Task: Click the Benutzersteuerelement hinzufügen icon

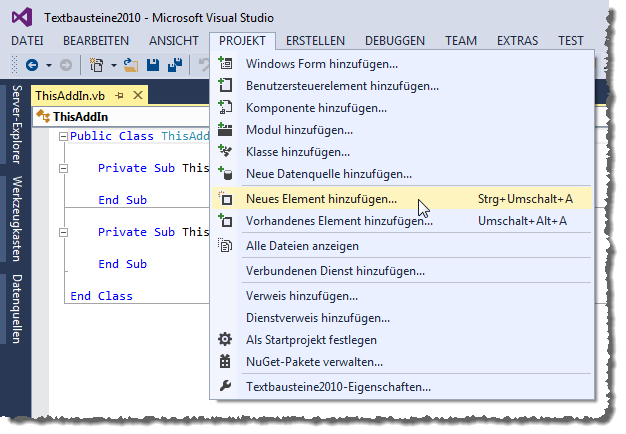Action: pos(225,85)
